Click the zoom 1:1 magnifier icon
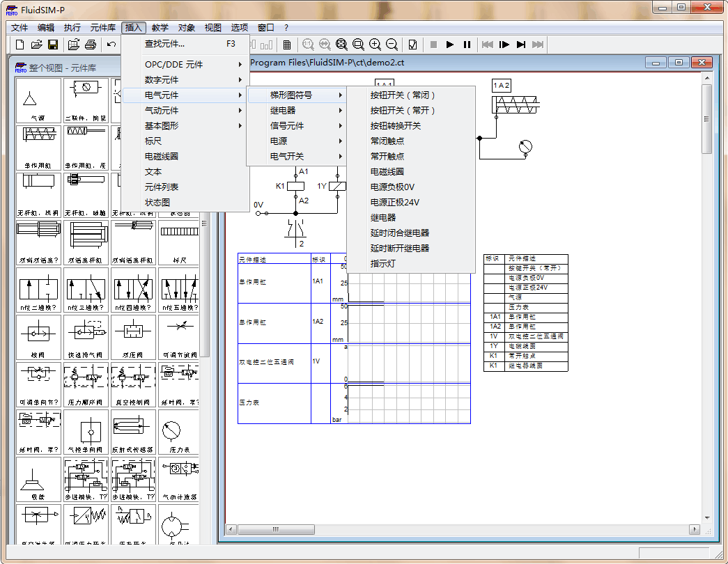 [308, 45]
